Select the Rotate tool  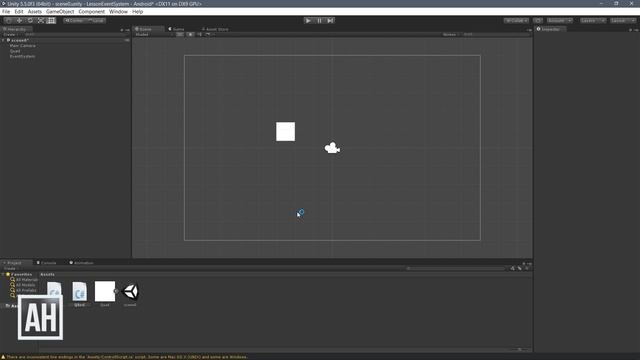30,20
